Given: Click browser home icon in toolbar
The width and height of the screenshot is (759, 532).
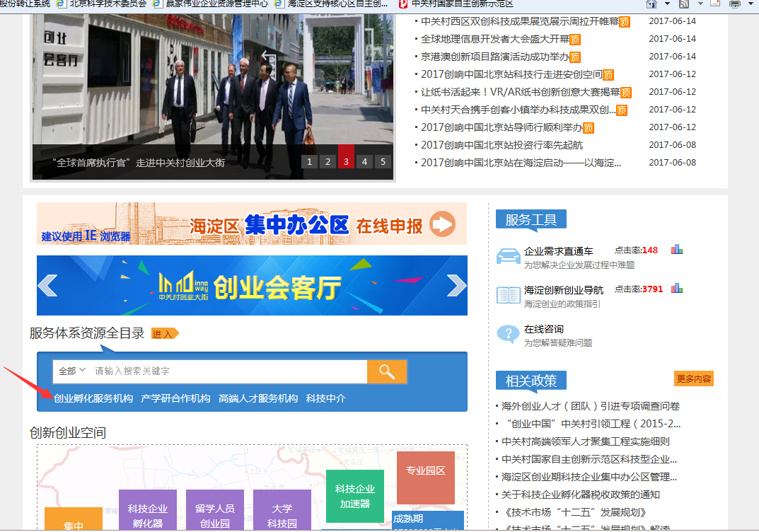Looking at the screenshot, I should coord(651,4).
